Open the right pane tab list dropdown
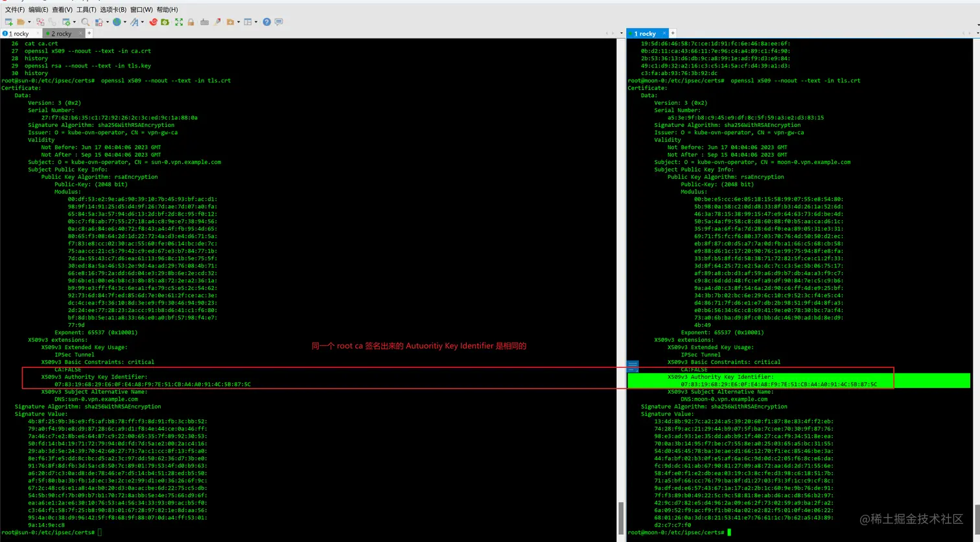 pyautogui.click(x=977, y=33)
